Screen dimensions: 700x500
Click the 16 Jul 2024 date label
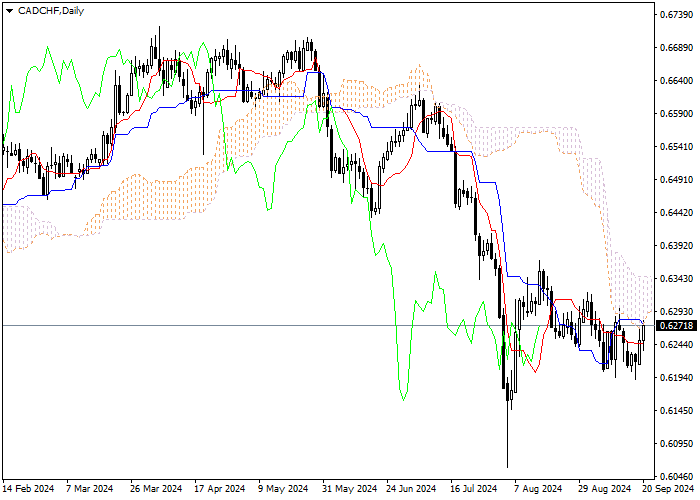474,489
